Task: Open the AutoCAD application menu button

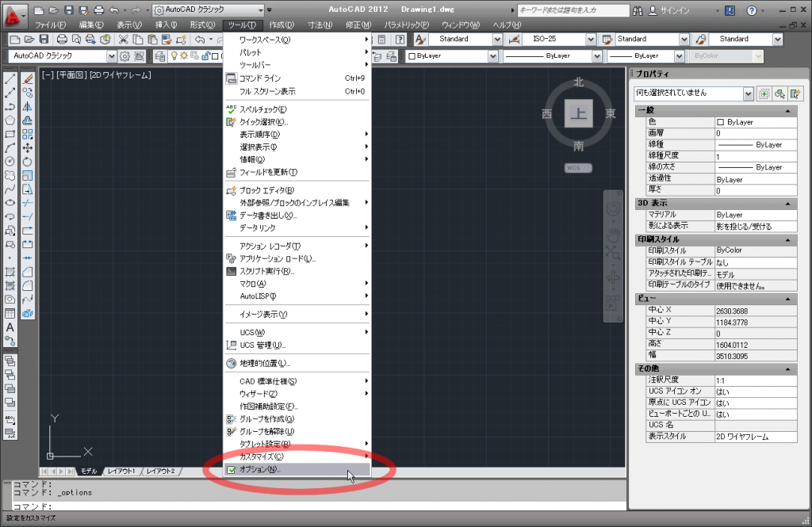Action: click(x=14, y=16)
